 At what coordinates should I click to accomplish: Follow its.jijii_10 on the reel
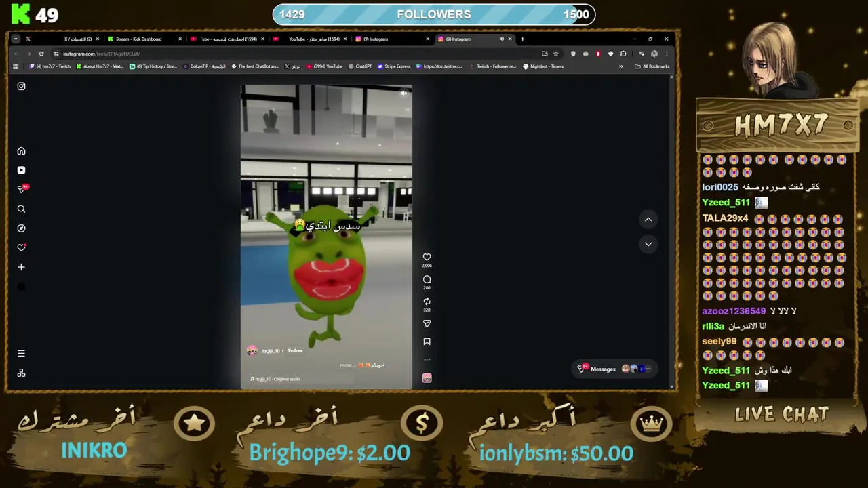pyautogui.click(x=295, y=350)
